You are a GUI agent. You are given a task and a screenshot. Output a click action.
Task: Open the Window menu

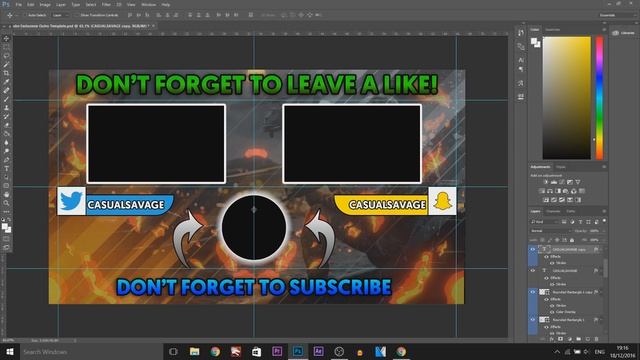[x=148, y=4]
